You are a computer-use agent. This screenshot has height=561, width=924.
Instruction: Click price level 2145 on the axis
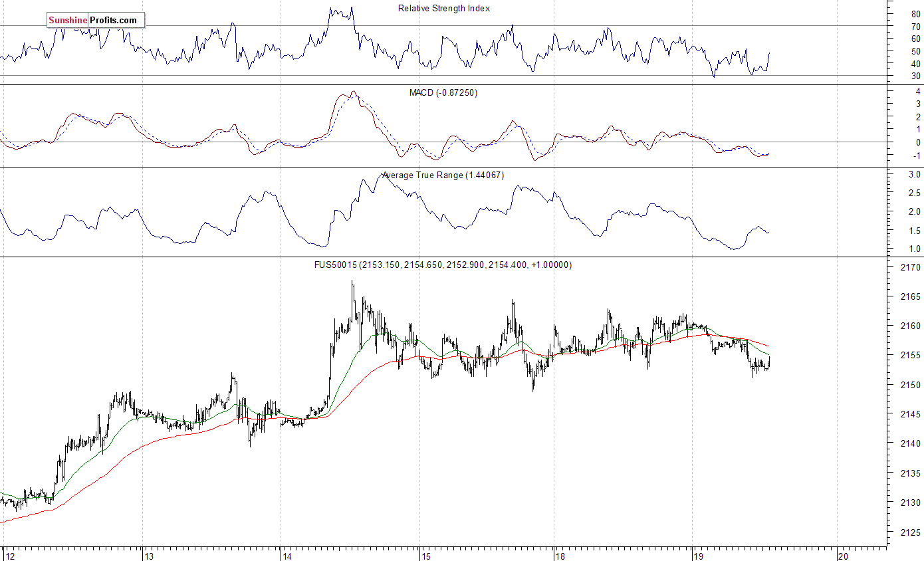[x=911, y=415]
